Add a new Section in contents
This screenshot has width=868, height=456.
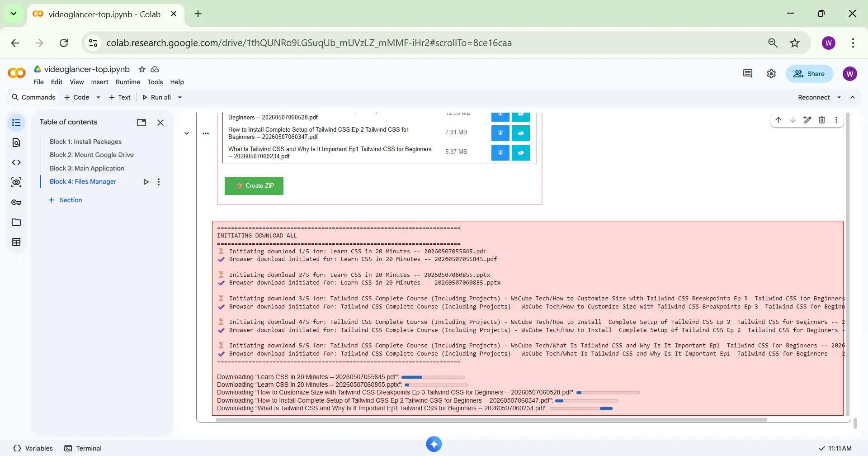point(66,200)
